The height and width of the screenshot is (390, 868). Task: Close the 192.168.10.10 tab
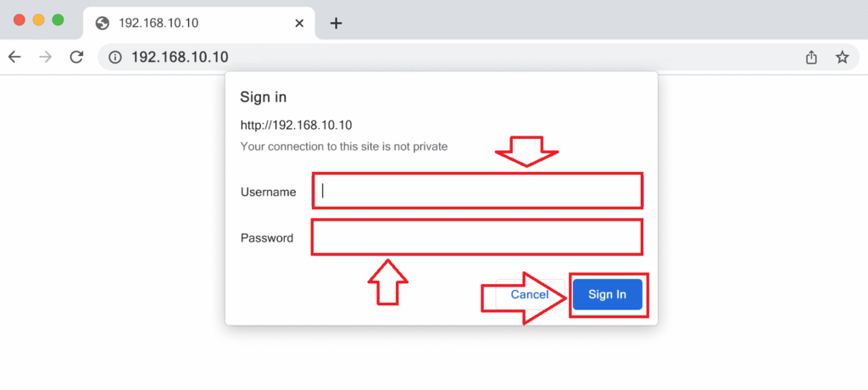click(298, 23)
